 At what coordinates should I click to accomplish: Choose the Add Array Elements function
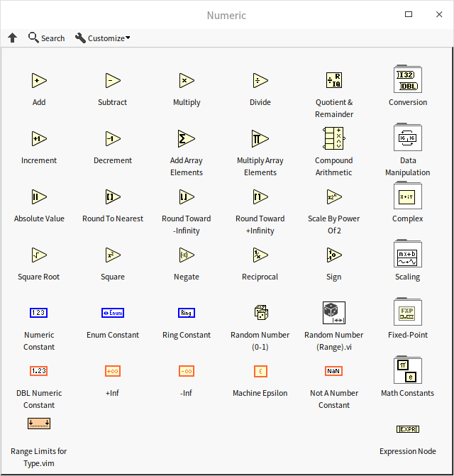[187, 138]
